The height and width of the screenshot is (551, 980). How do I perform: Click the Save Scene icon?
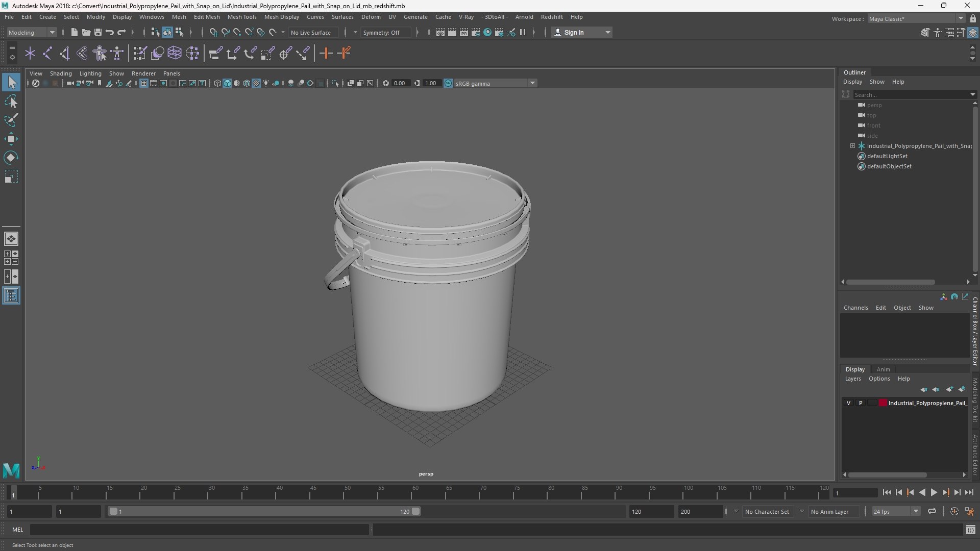click(97, 32)
